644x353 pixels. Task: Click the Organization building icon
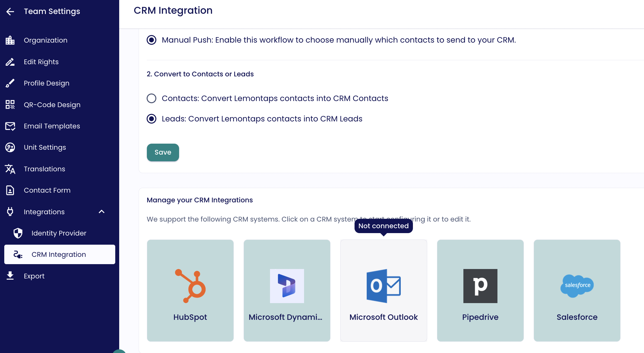click(x=10, y=40)
